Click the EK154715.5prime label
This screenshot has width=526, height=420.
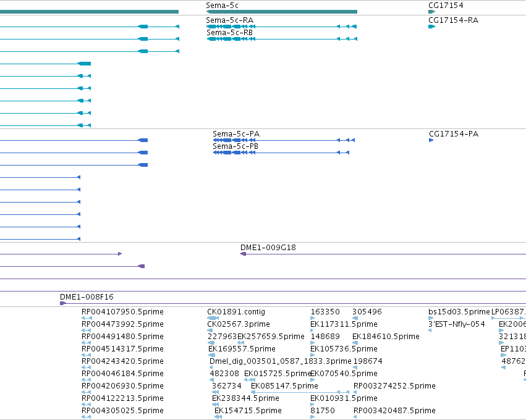[248, 411]
